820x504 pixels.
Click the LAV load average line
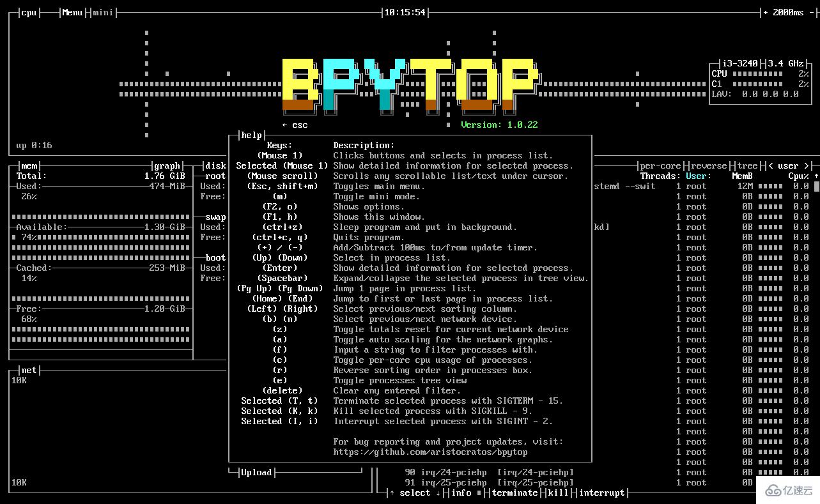click(x=755, y=94)
